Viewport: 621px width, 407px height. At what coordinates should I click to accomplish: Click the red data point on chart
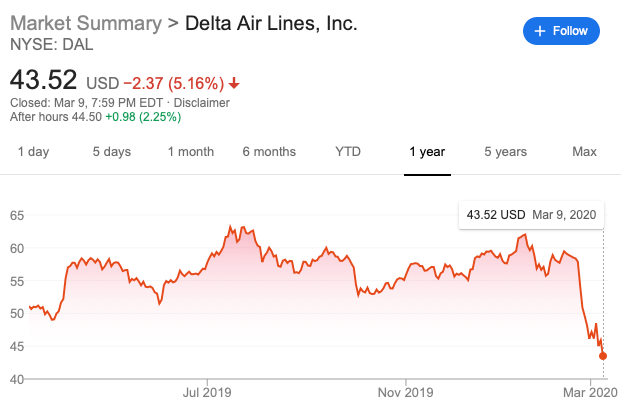[603, 356]
